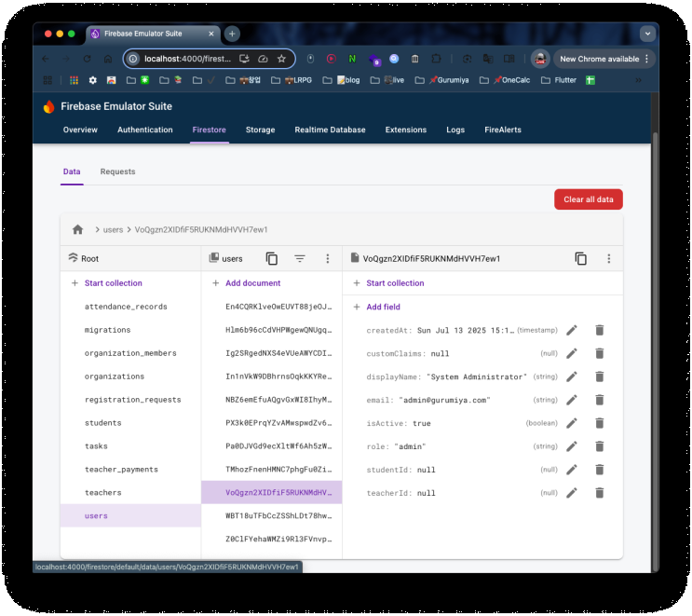The width and height of the screenshot is (692, 616).
Task: Open the Extensions tab
Action: (x=405, y=130)
